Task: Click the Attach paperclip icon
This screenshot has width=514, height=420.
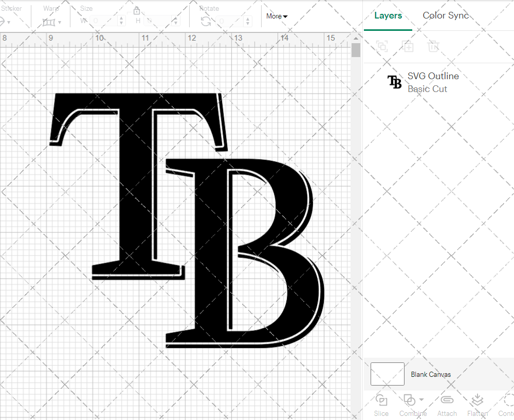Action: point(447,400)
